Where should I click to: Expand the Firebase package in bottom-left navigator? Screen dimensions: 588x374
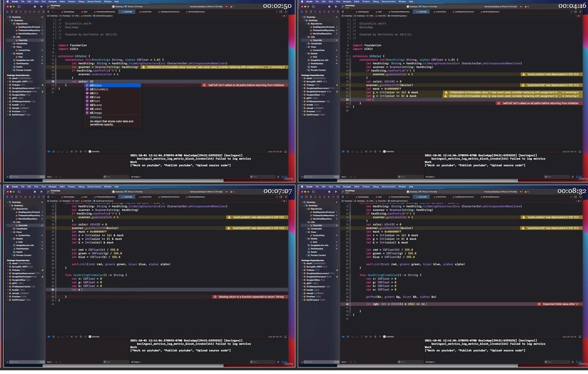click(x=8, y=270)
